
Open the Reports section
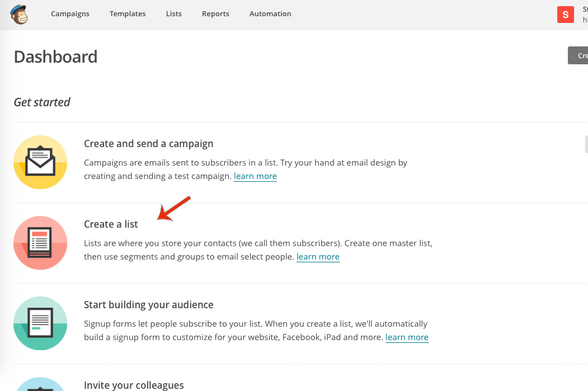(x=215, y=14)
